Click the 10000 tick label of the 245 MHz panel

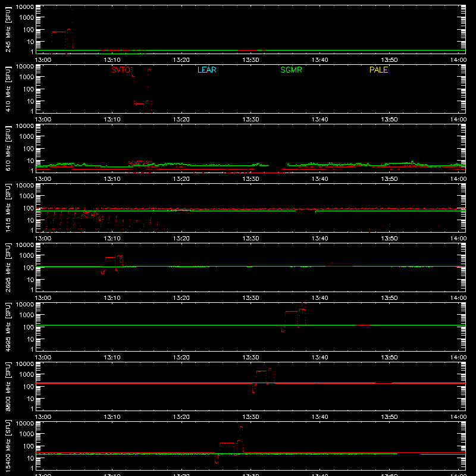coord(25,7)
